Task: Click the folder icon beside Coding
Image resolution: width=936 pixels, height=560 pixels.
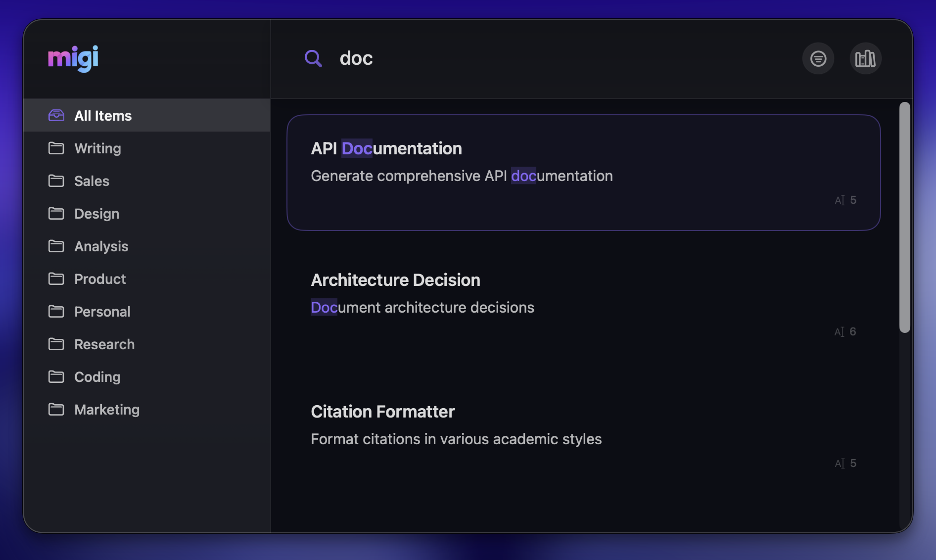Action: click(56, 376)
